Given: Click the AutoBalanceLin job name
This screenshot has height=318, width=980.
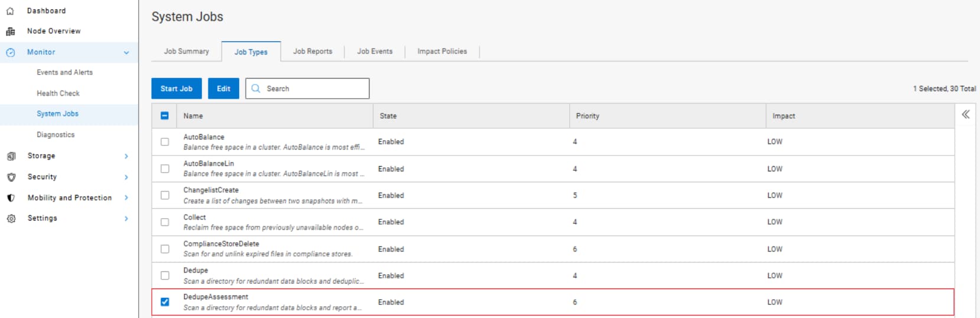Looking at the screenshot, I should [208, 164].
